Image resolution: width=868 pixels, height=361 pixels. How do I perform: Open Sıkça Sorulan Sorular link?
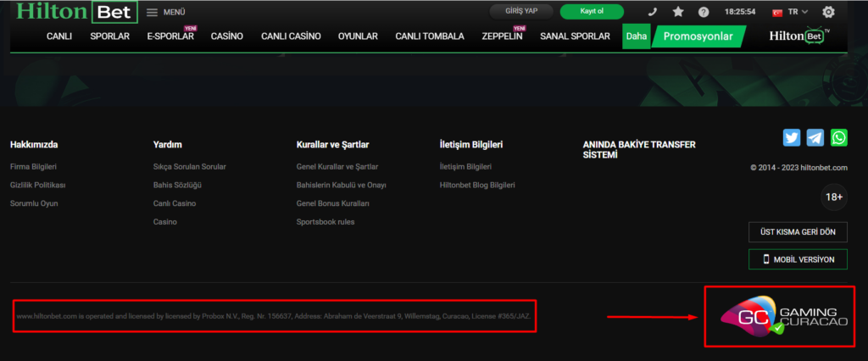[x=189, y=167]
